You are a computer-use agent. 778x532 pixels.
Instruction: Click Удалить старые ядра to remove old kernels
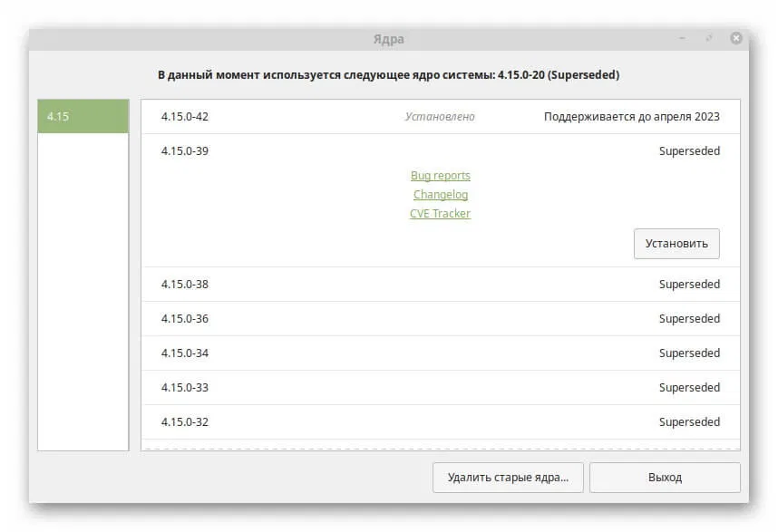click(509, 478)
